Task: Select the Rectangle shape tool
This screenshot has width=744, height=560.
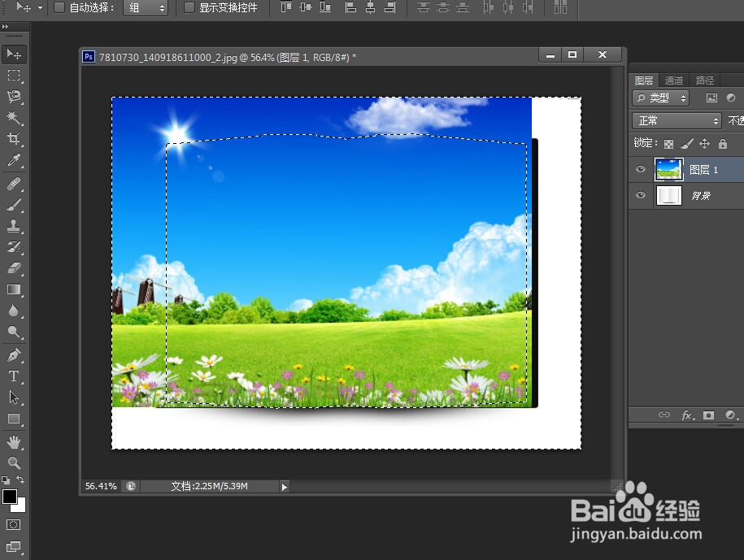Action: point(14,419)
